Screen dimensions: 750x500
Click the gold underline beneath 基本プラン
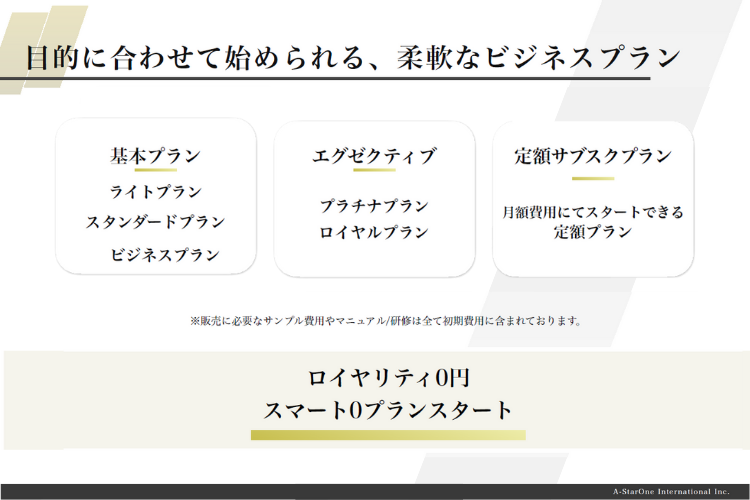coord(155,171)
